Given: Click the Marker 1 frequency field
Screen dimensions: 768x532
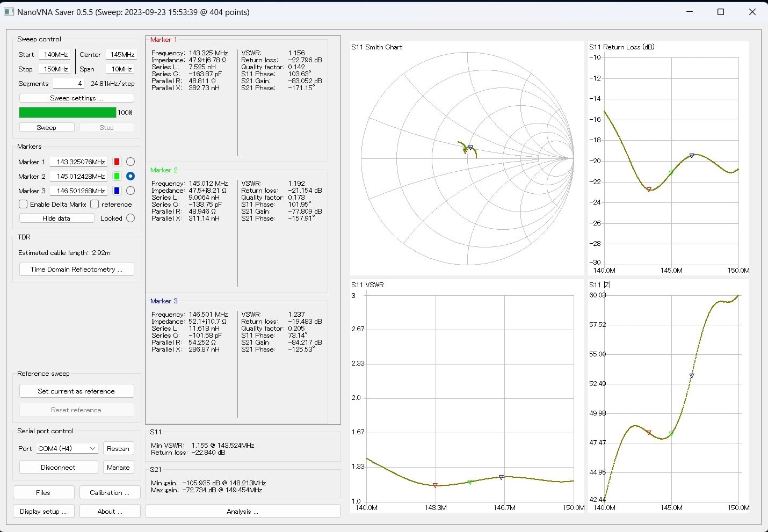Looking at the screenshot, I should (x=78, y=162).
